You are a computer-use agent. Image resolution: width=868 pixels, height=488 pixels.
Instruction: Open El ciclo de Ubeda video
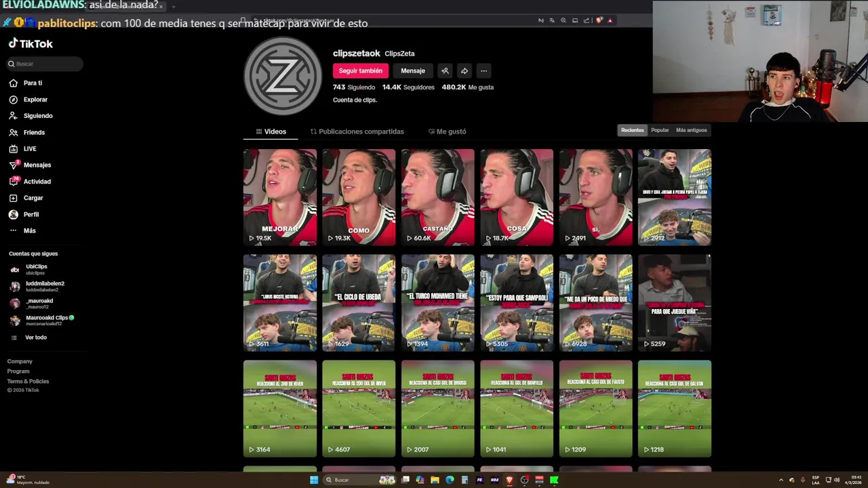[359, 303]
